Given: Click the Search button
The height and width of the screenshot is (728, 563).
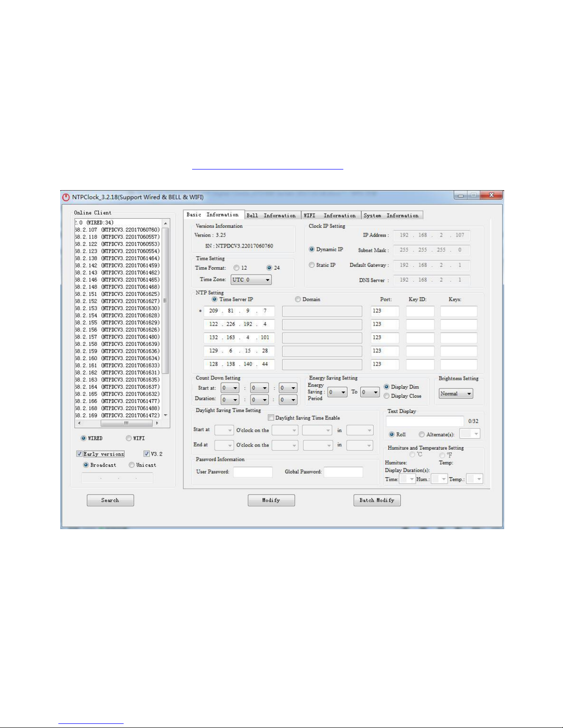Looking at the screenshot, I should pos(110,500).
